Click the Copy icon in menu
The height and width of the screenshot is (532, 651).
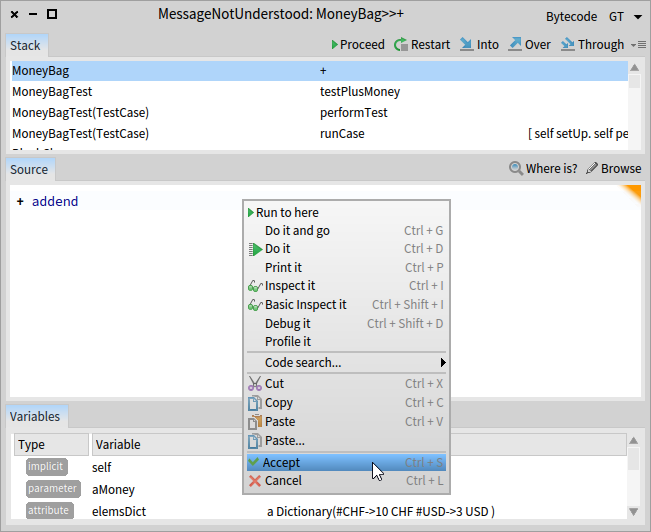[x=255, y=403]
